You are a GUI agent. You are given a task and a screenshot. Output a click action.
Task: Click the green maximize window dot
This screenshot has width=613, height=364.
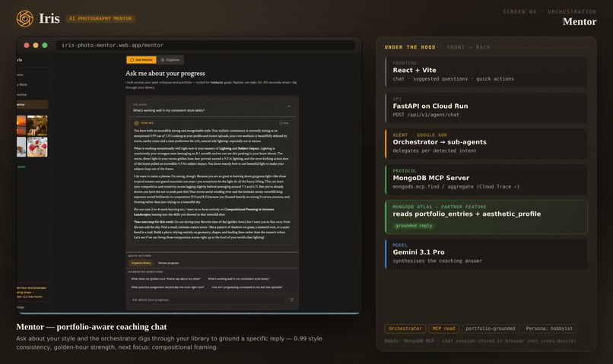pos(45,46)
